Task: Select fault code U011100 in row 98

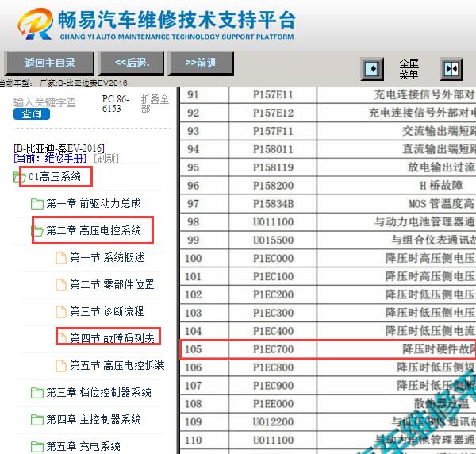Action: pyautogui.click(x=273, y=222)
